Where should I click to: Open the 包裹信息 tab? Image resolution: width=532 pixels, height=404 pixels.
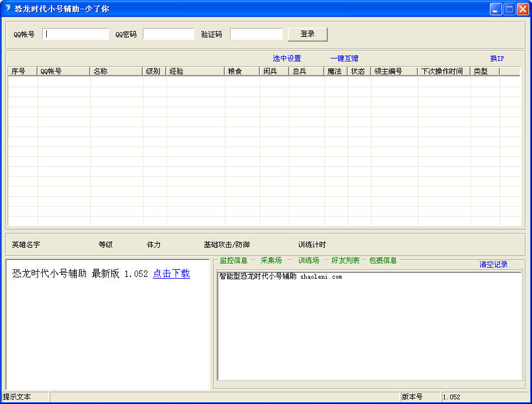(x=383, y=261)
